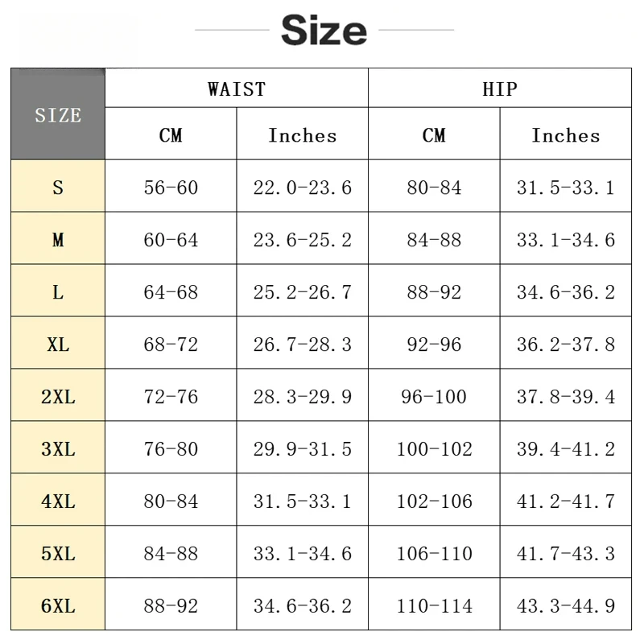The height and width of the screenshot is (644, 644).
Task: Click the gray SIZE header cell
Action: click(x=58, y=114)
